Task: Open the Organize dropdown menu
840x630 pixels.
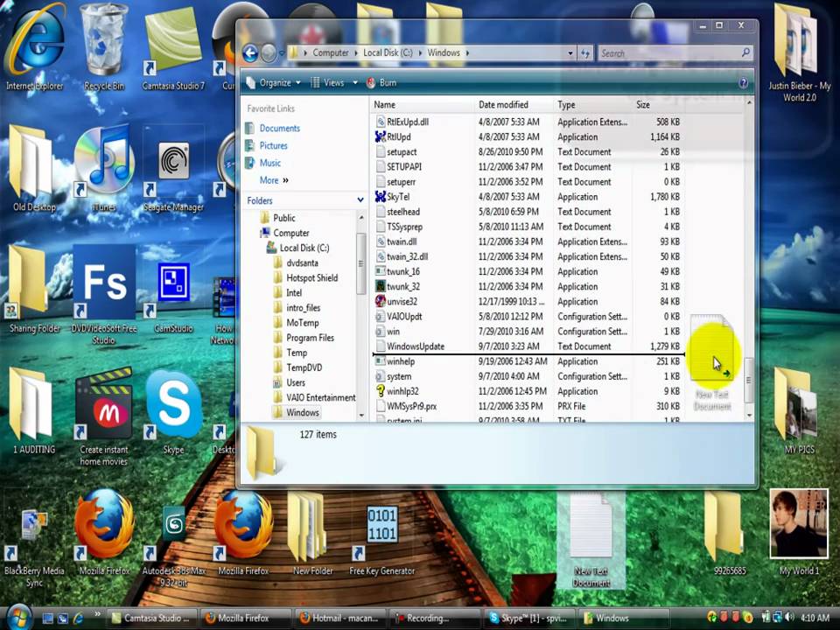Action: (x=274, y=83)
